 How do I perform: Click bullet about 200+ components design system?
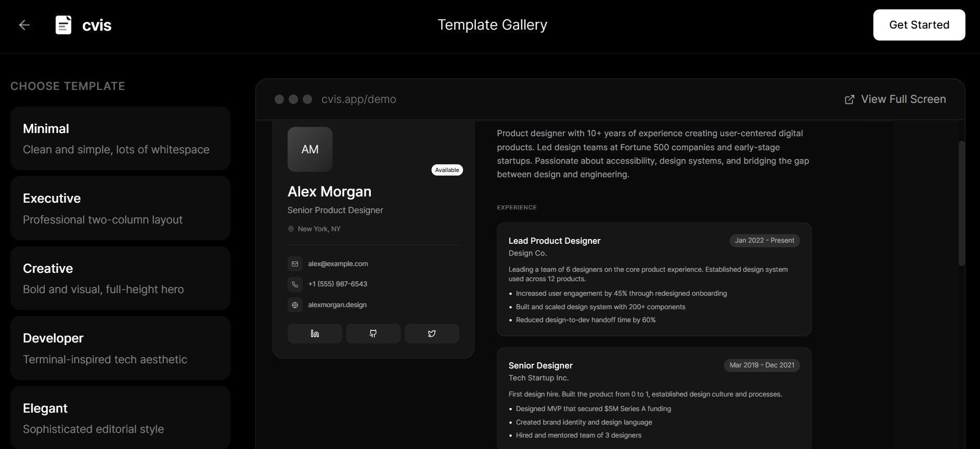600,307
